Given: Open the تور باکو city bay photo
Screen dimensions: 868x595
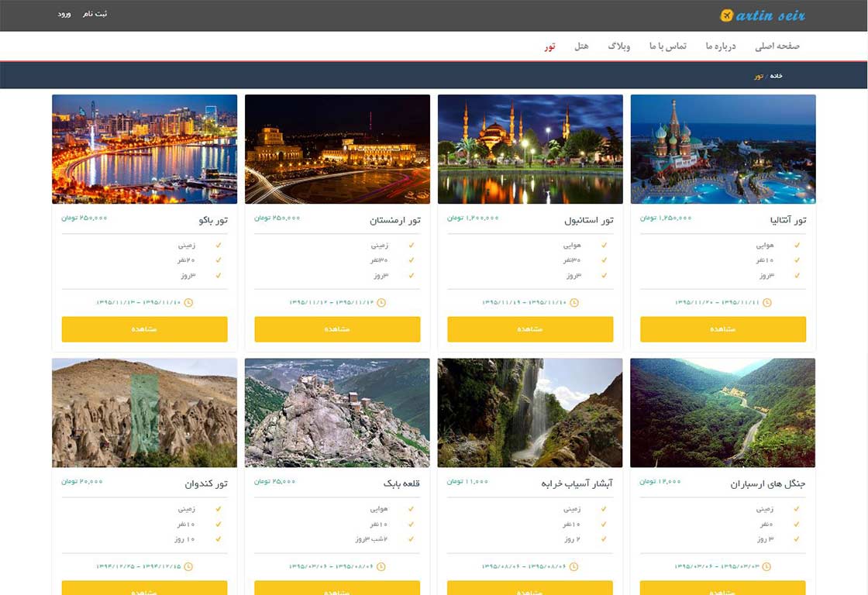Looking at the screenshot, I should (x=144, y=149).
